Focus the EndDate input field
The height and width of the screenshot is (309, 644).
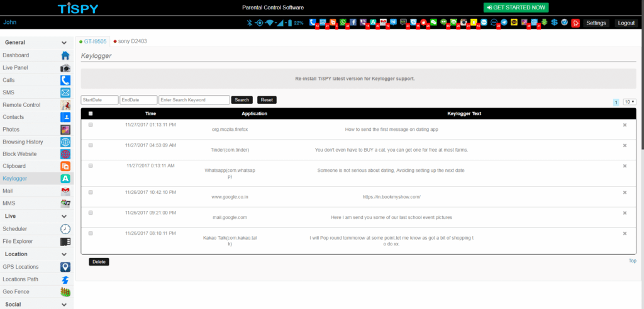point(138,100)
